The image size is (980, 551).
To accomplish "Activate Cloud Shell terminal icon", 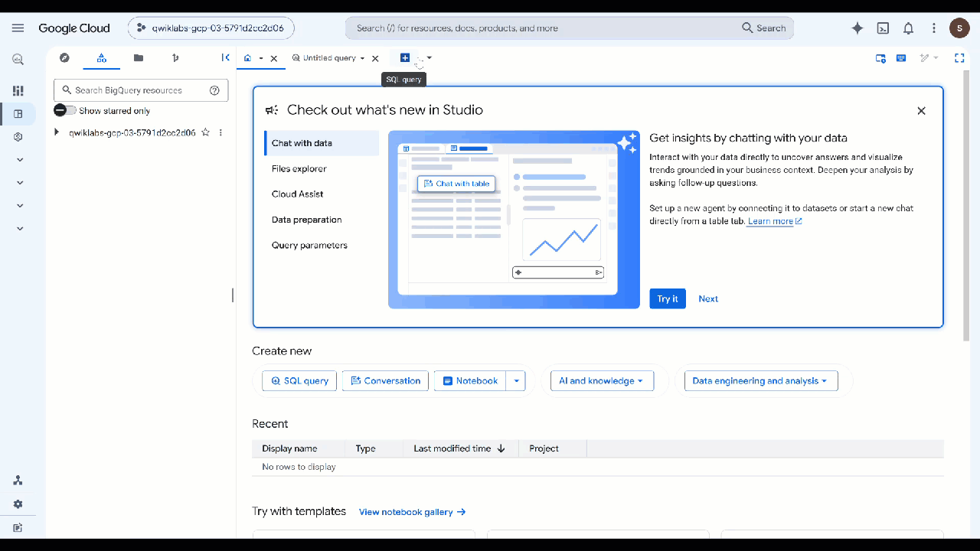I will pos(883,28).
